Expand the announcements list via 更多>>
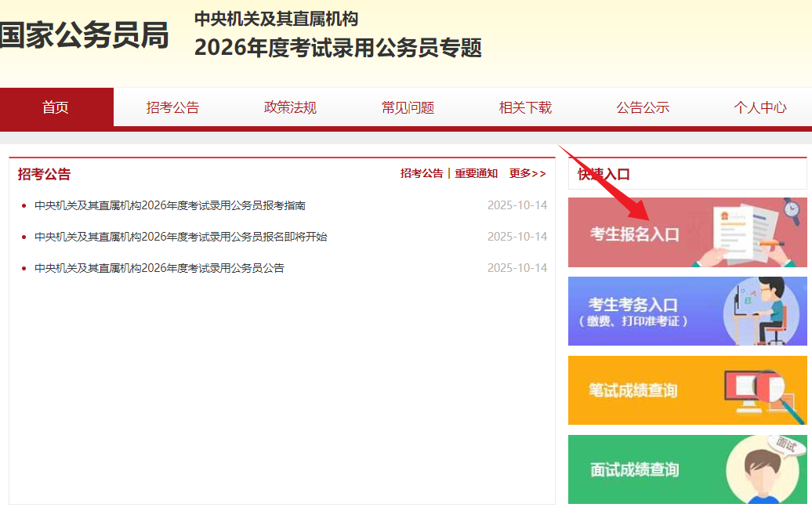Viewport: 812px width, 511px height. point(527,174)
